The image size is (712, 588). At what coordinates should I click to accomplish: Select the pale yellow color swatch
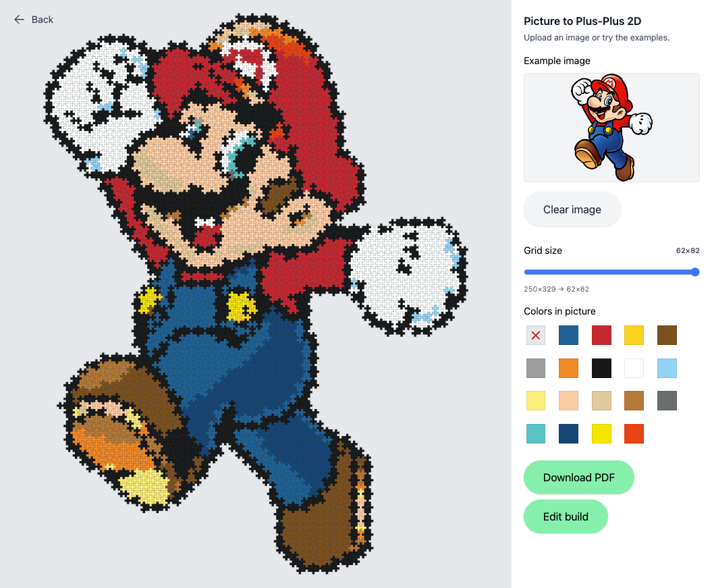pos(536,400)
